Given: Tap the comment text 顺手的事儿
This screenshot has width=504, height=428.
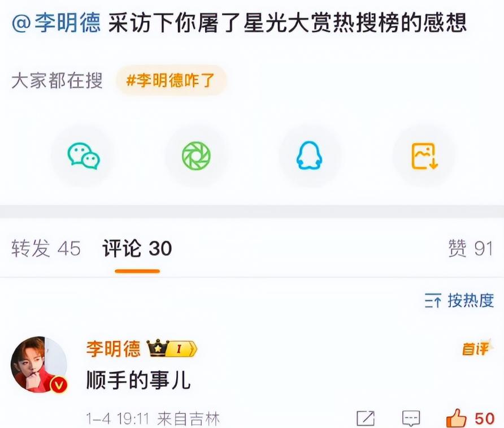Looking at the screenshot, I should coord(138,380).
